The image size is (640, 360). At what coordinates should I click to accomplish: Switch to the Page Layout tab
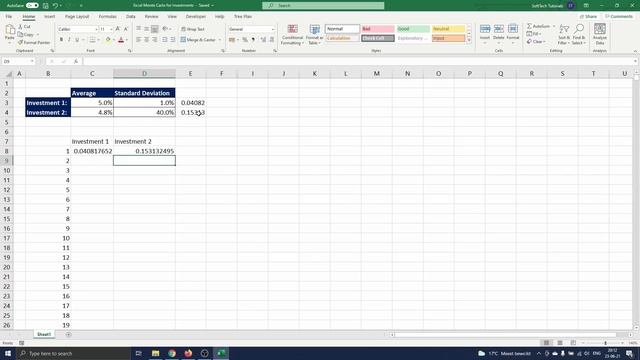[77, 16]
